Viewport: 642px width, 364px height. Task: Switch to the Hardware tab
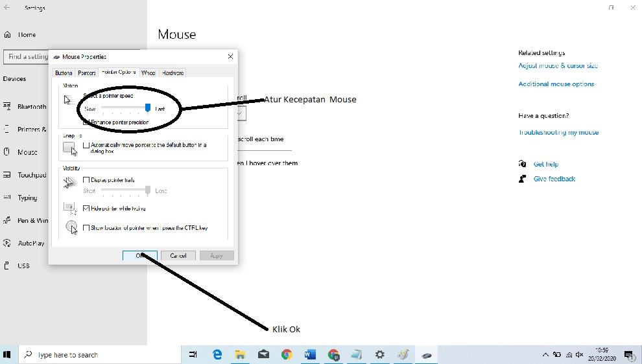(x=172, y=73)
